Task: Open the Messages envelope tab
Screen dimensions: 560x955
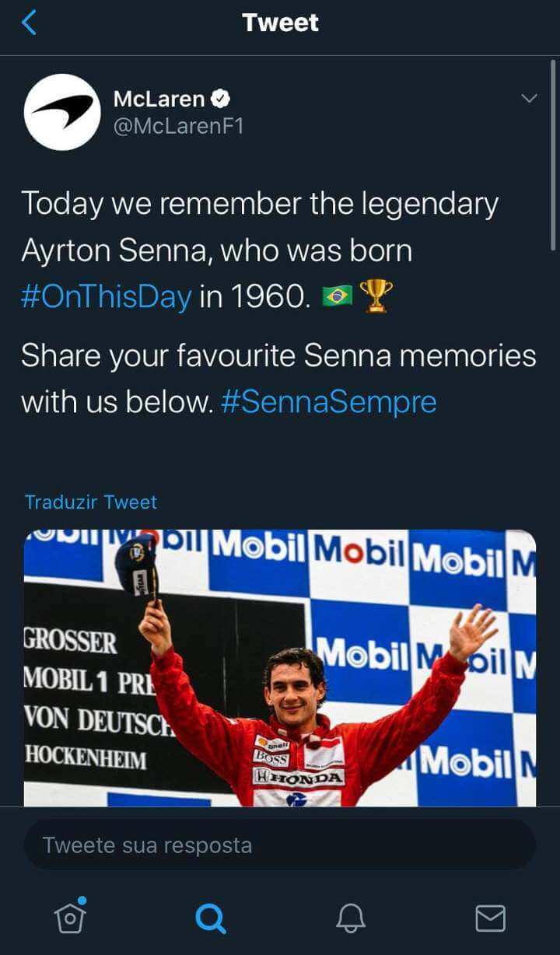Action: point(490,918)
